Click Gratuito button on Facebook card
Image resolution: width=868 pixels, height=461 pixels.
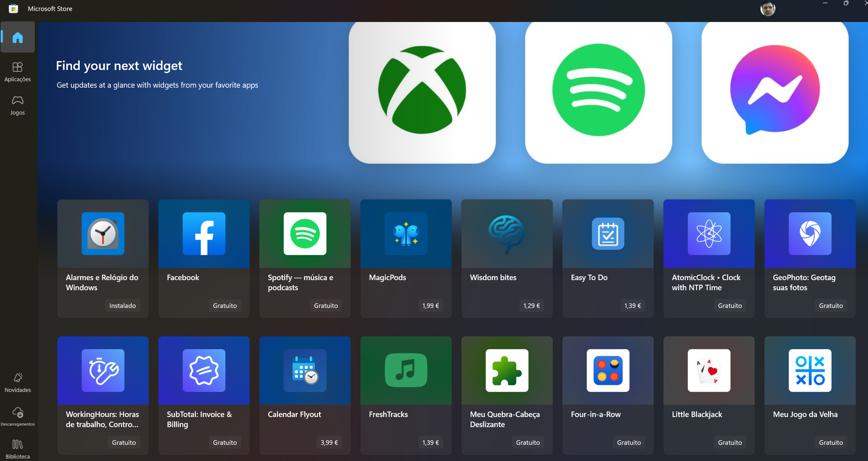pos(225,305)
